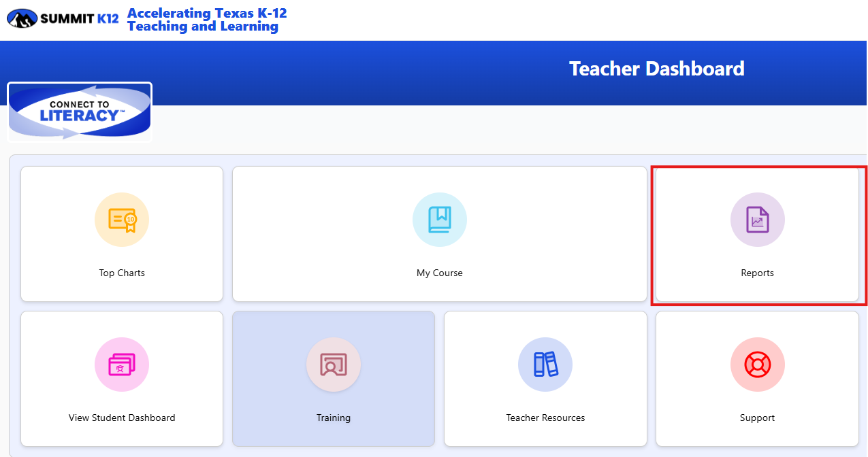
Task: Click the Teacher Resources books icon
Action: point(545,365)
